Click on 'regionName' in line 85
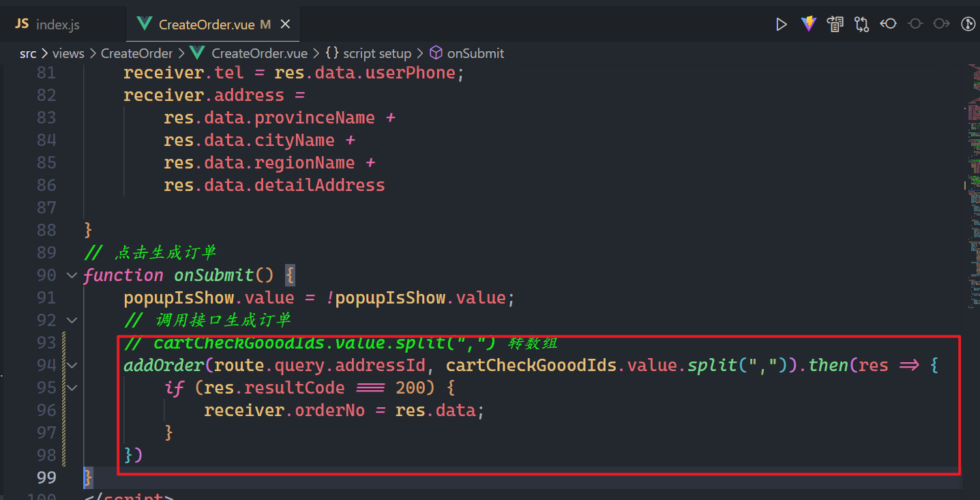980x500 pixels. 305,162
